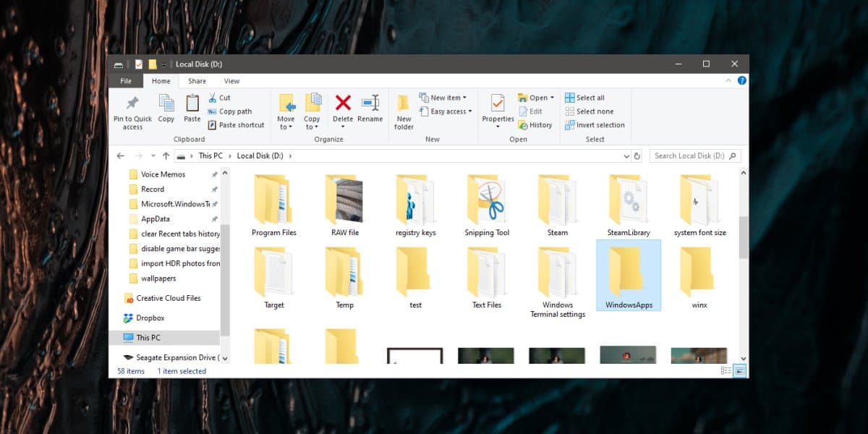The image size is (868, 434).
Task: Create a New folder using its ribbon icon
Action: point(403,105)
